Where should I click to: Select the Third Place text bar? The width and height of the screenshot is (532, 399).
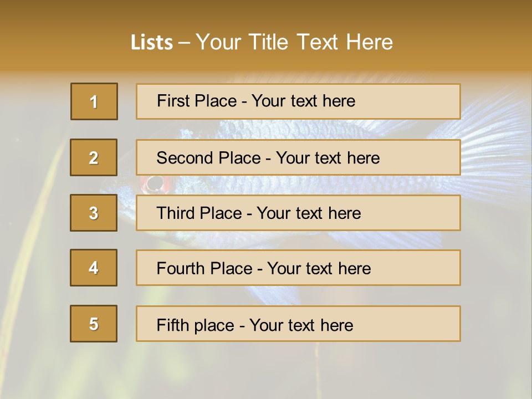(298, 213)
